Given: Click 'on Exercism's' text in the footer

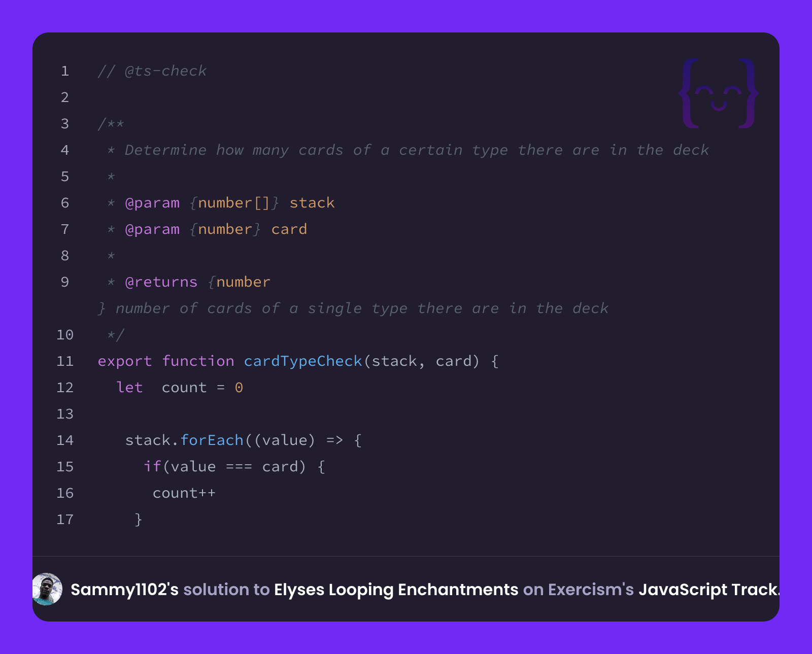Looking at the screenshot, I should click(579, 590).
